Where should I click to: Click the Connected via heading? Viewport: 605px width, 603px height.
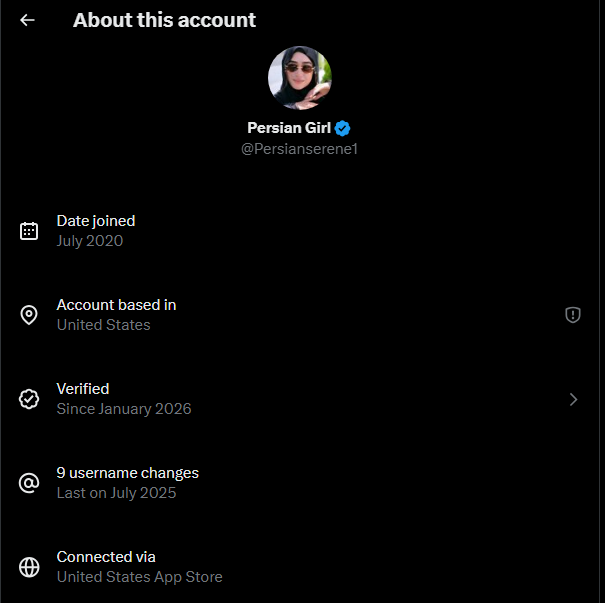click(106, 557)
